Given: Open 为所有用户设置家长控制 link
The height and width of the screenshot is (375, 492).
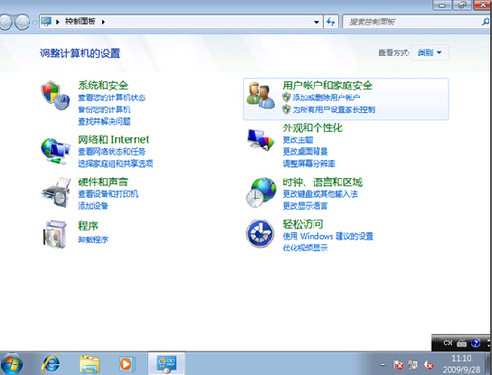Looking at the screenshot, I should tap(334, 110).
